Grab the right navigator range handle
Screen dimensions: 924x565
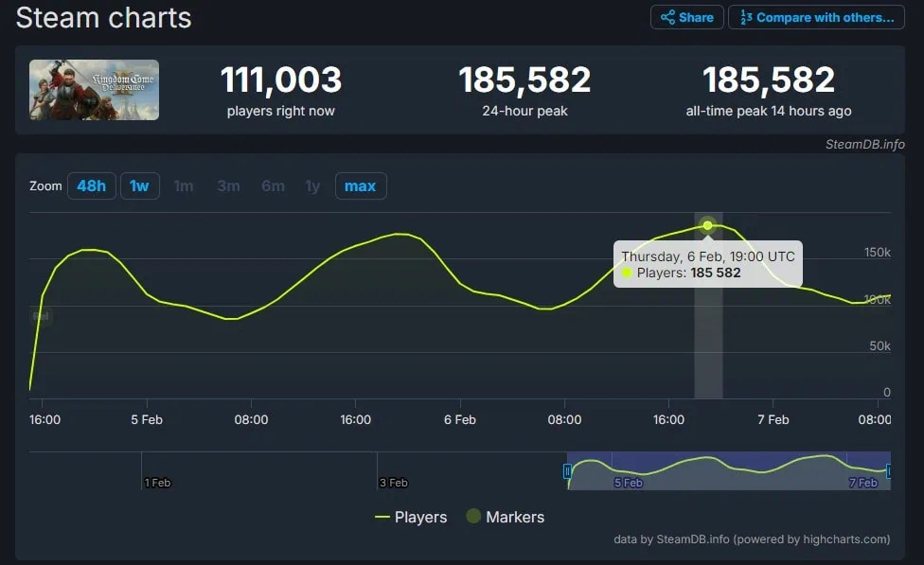click(x=889, y=470)
